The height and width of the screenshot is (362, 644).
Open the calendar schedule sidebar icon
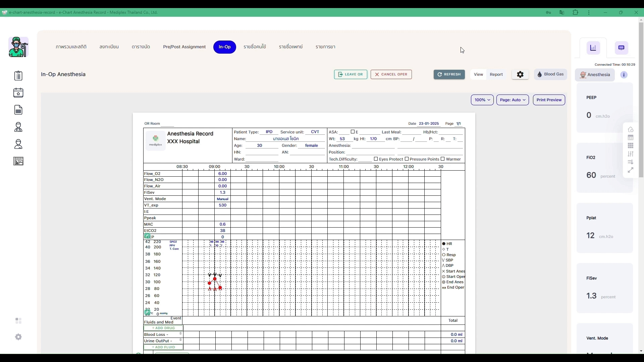pos(18,93)
